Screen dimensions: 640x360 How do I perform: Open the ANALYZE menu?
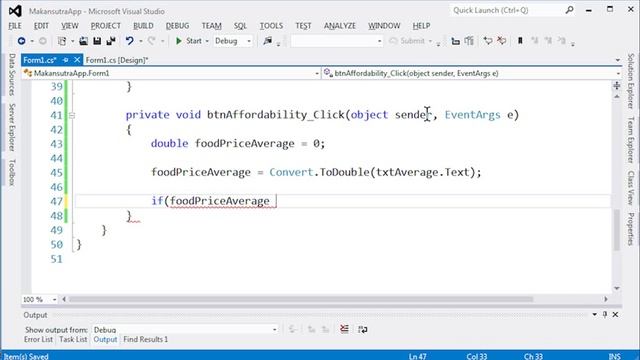pos(340,26)
